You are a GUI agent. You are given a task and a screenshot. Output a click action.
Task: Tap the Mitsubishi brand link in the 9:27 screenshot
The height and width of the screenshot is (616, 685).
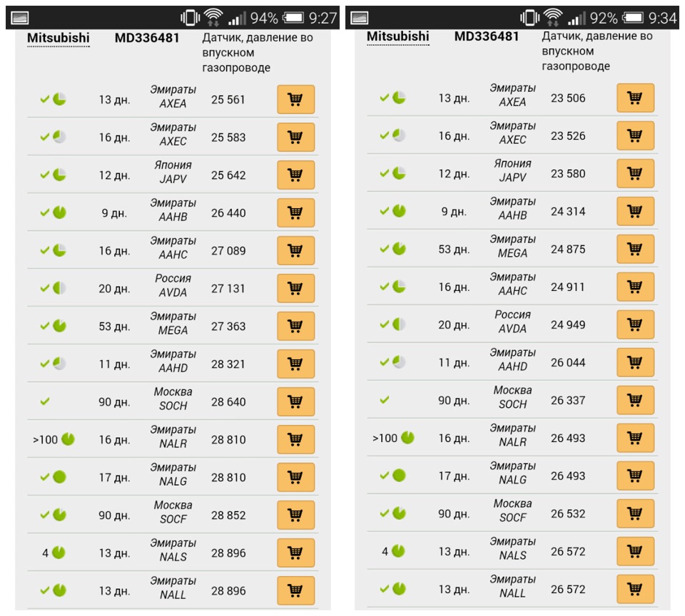click(x=58, y=38)
